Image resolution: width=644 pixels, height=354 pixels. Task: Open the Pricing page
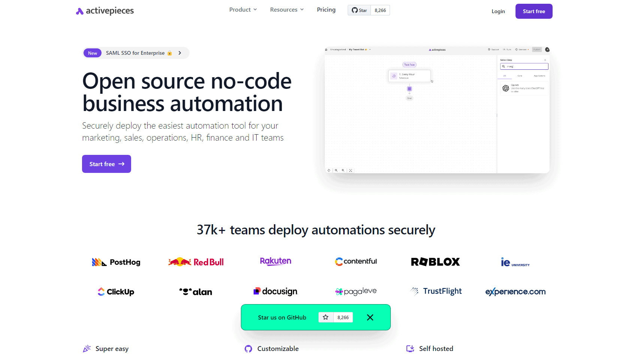[x=326, y=10]
